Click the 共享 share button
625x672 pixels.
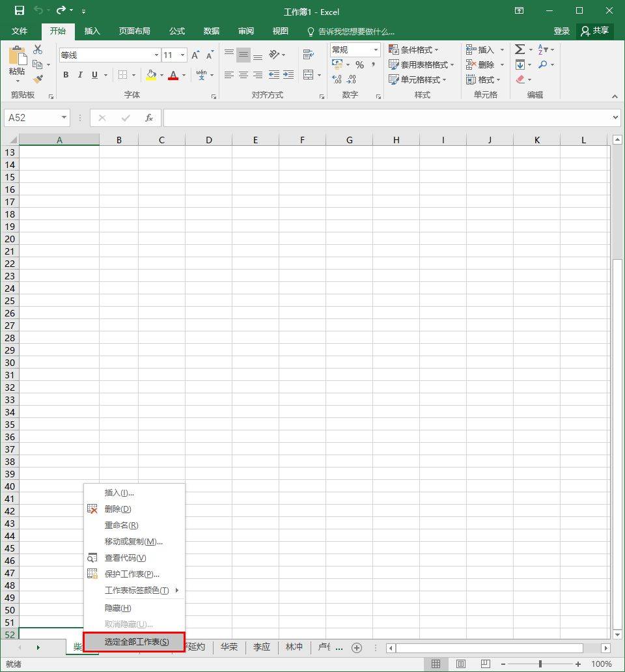coord(595,31)
